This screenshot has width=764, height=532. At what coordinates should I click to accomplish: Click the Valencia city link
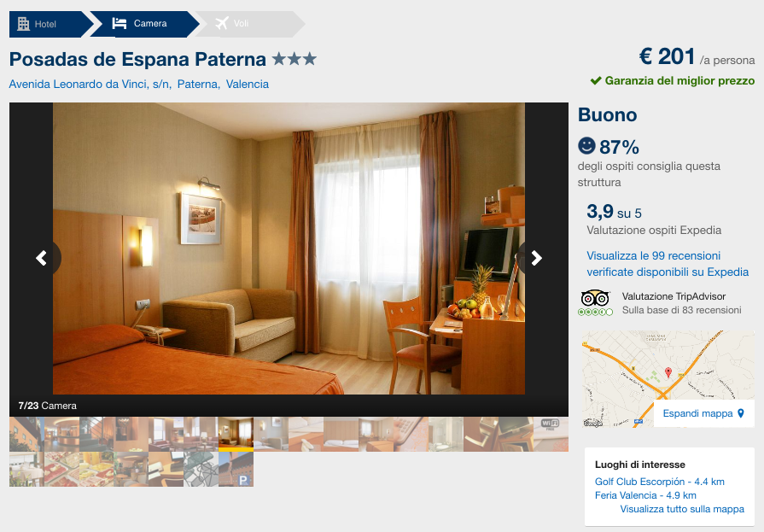click(248, 85)
